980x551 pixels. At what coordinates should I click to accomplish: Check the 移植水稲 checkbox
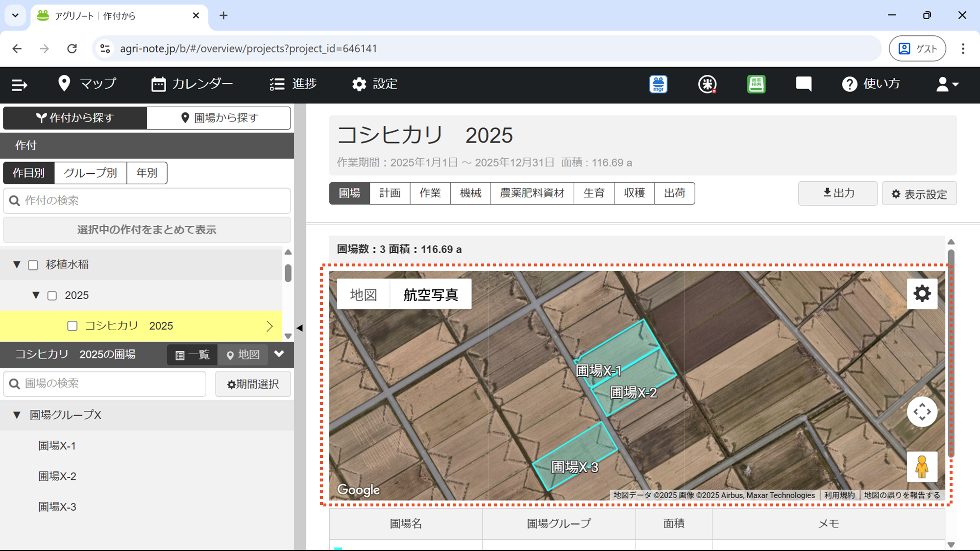33,265
